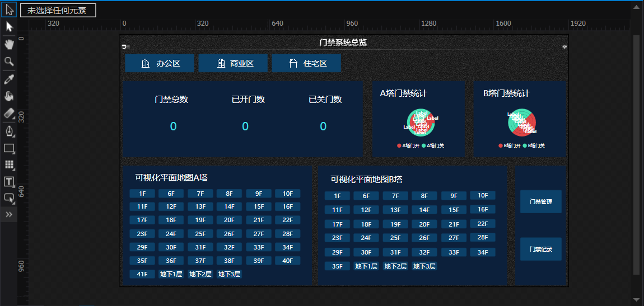Select 地下3层 in A塔 map
Screen dimensions: 644x306
pyautogui.click(x=229, y=275)
